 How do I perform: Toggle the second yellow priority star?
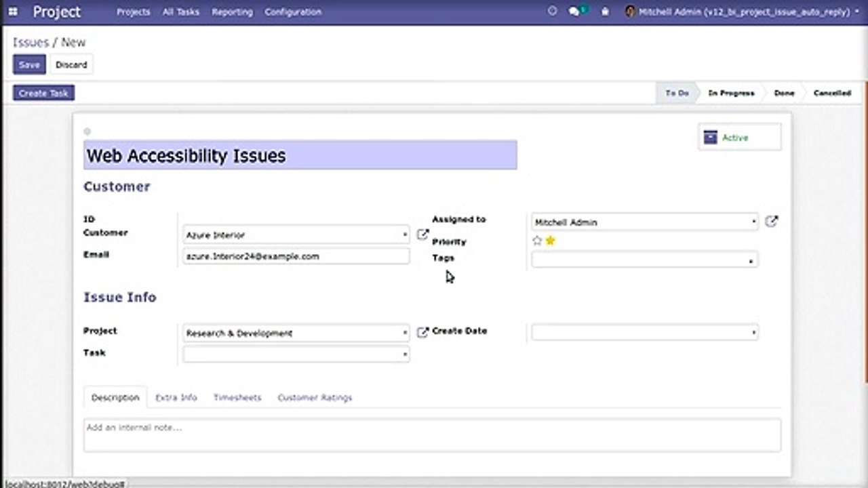point(550,241)
